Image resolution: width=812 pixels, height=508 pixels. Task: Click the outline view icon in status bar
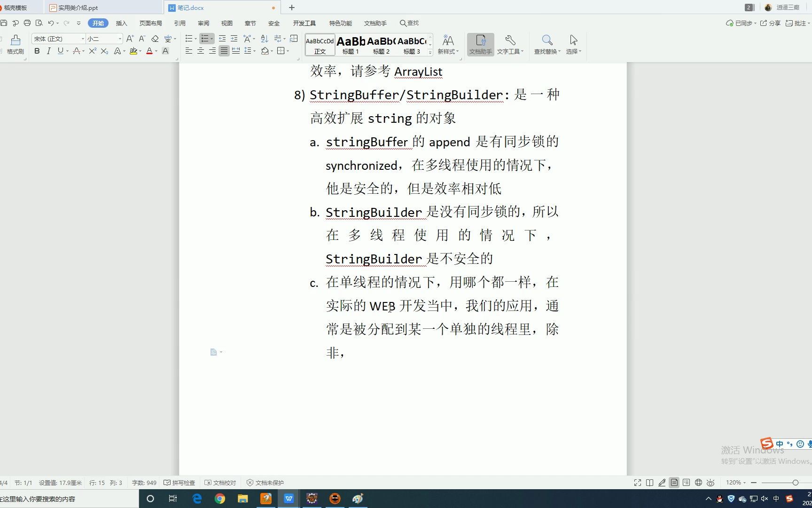(x=687, y=483)
